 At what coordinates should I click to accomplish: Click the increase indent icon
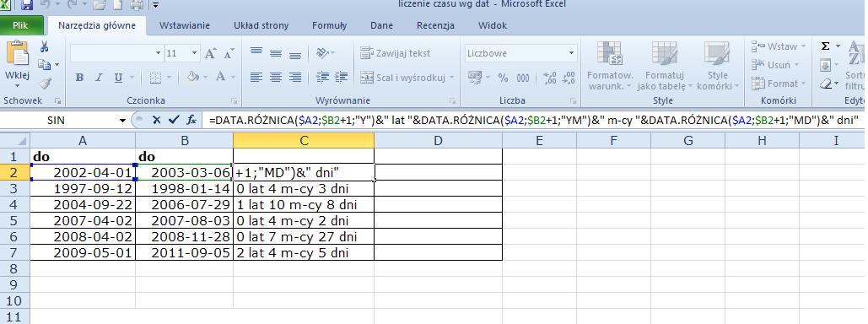pos(341,78)
